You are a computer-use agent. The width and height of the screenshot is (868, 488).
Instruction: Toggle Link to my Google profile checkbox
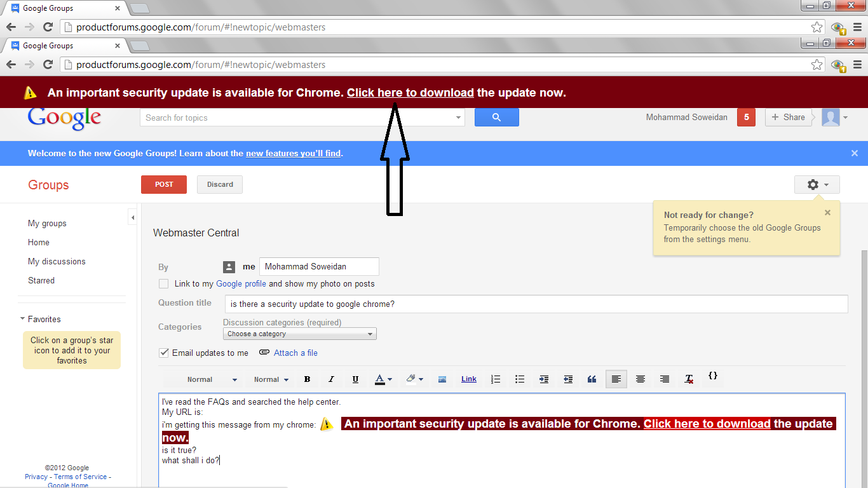(x=164, y=284)
